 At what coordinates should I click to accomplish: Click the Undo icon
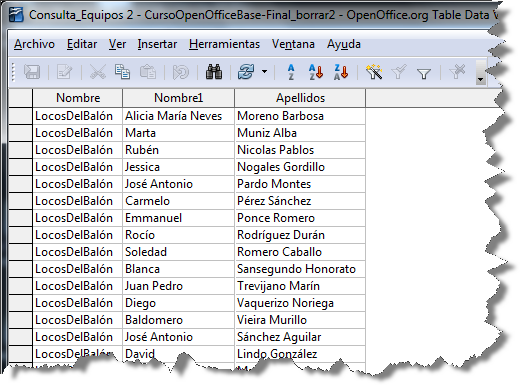180,72
